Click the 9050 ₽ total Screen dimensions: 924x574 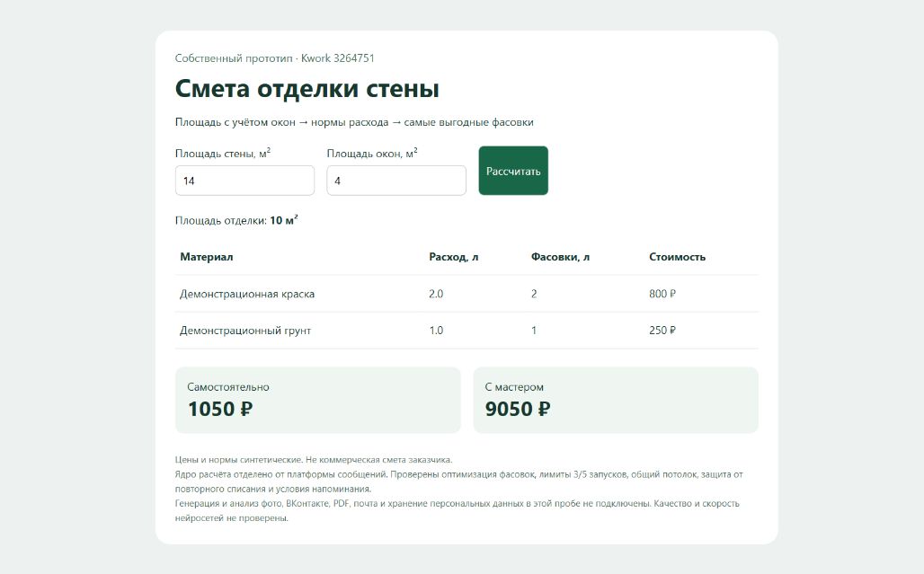click(518, 409)
